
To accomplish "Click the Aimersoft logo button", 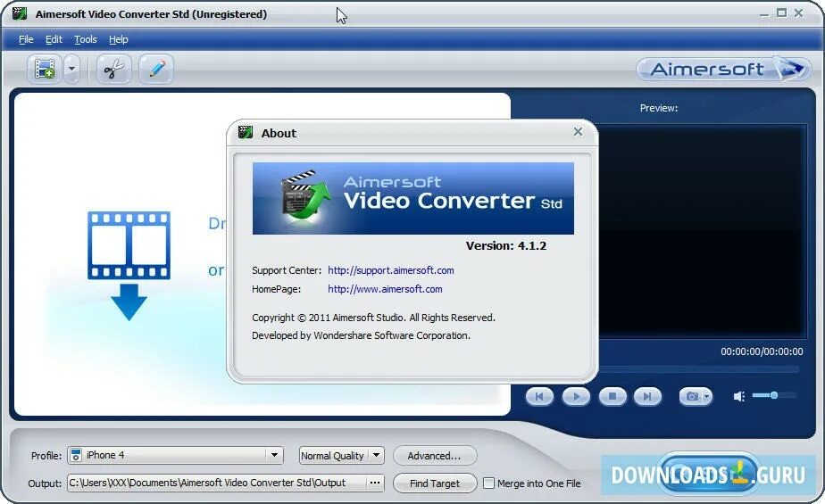I will click(x=723, y=69).
